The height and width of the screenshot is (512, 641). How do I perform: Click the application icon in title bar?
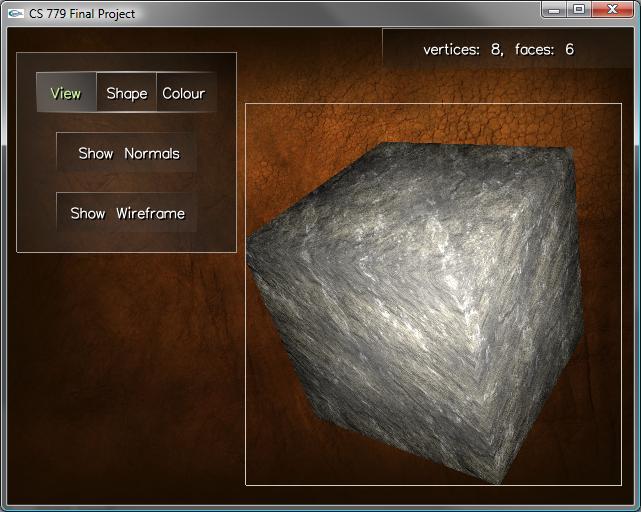(x=15, y=14)
